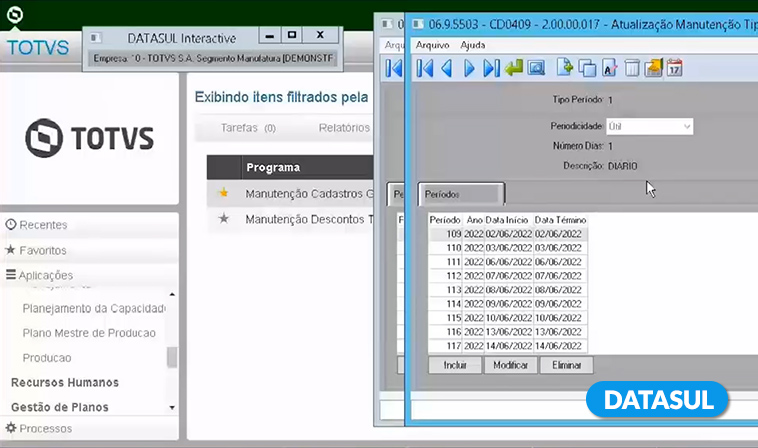
Task: Open the calendar icon in toolbar
Action: [675, 68]
